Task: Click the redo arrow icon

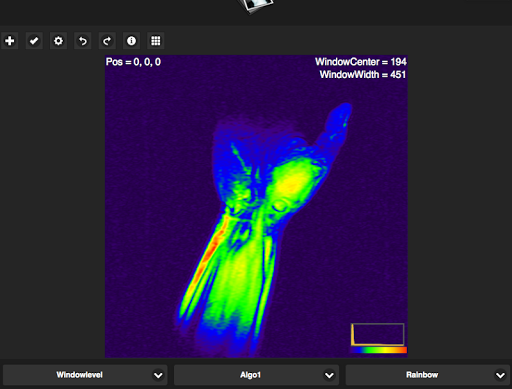Action: (107, 41)
